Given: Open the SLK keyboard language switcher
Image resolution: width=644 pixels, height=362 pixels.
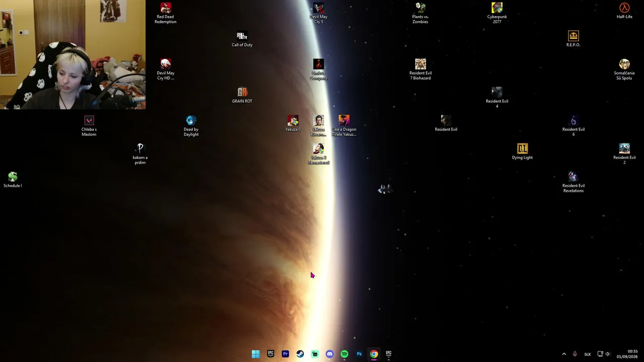Looking at the screenshot, I should tap(587, 354).
